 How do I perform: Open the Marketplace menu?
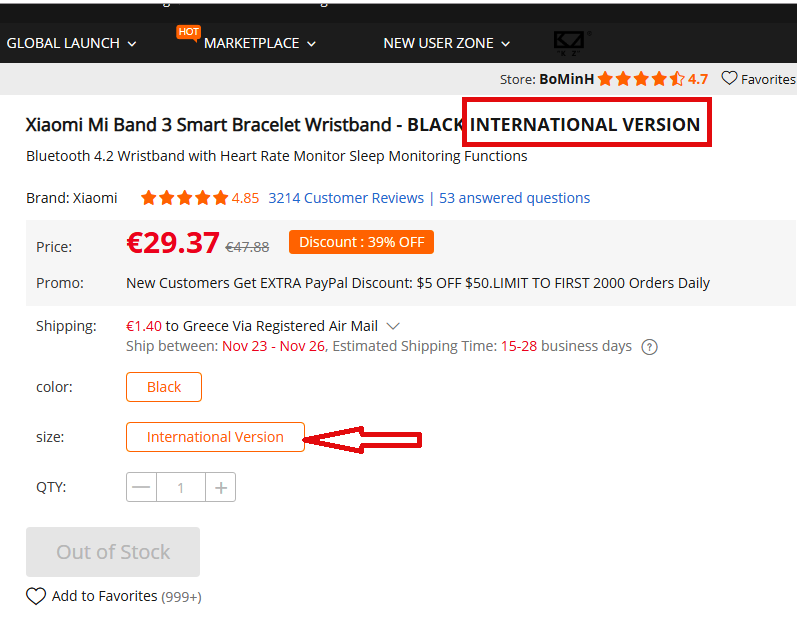coord(260,43)
